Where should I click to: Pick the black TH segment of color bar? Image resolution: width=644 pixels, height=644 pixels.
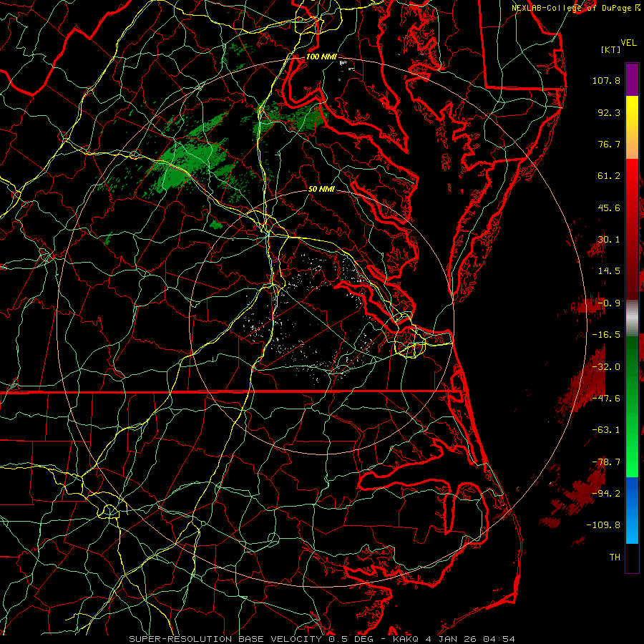[x=632, y=557]
